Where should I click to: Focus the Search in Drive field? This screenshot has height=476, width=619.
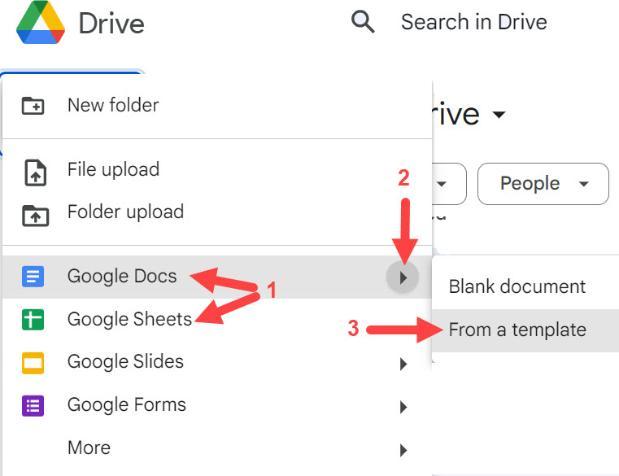474,22
